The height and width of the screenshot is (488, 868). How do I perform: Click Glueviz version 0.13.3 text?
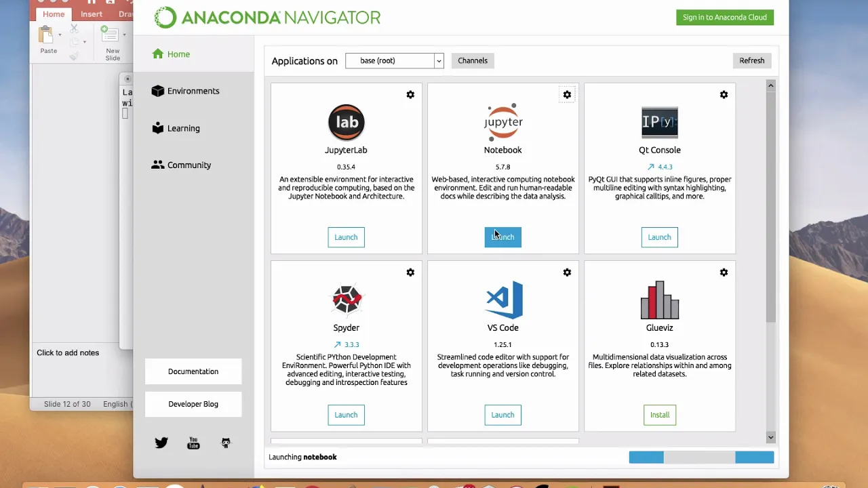(659, 344)
